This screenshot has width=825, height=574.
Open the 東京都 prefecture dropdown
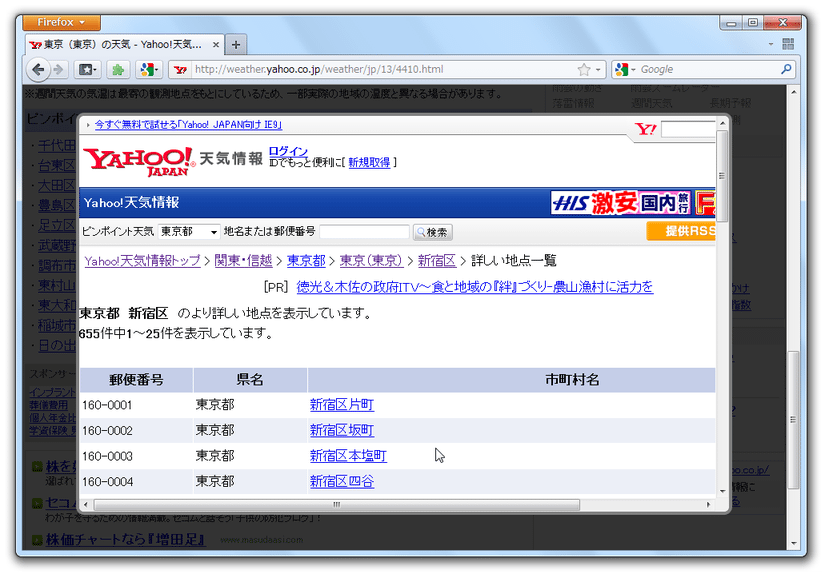point(188,231)
